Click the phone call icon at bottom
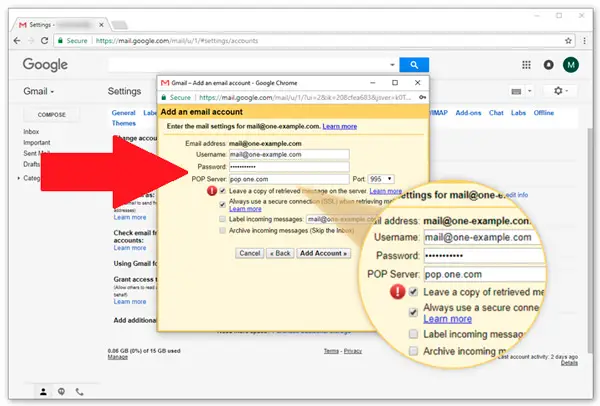The image size is (600, 406). [79, 391]
